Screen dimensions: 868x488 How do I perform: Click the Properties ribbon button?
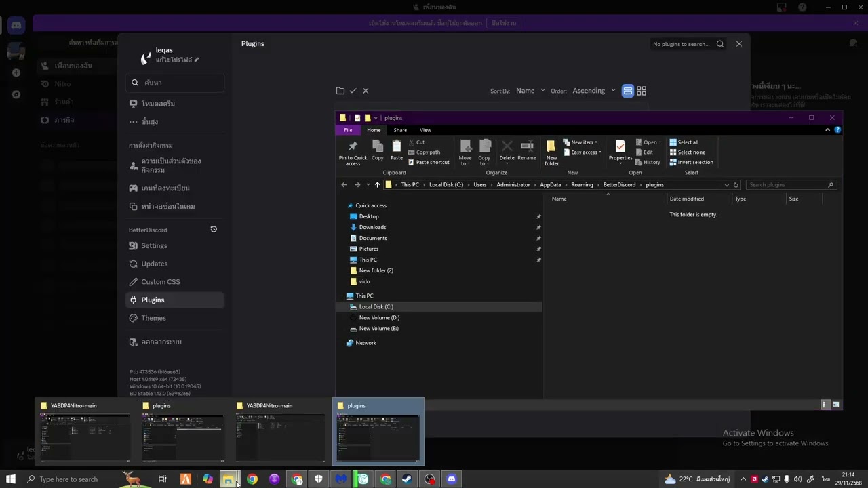(620, 152)
